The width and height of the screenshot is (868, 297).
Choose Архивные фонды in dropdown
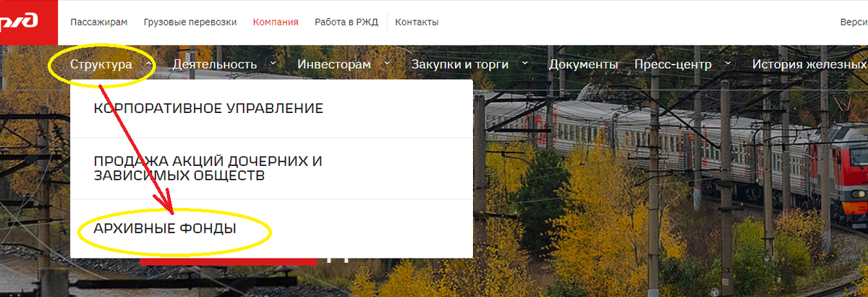click(x=271, y=228)
